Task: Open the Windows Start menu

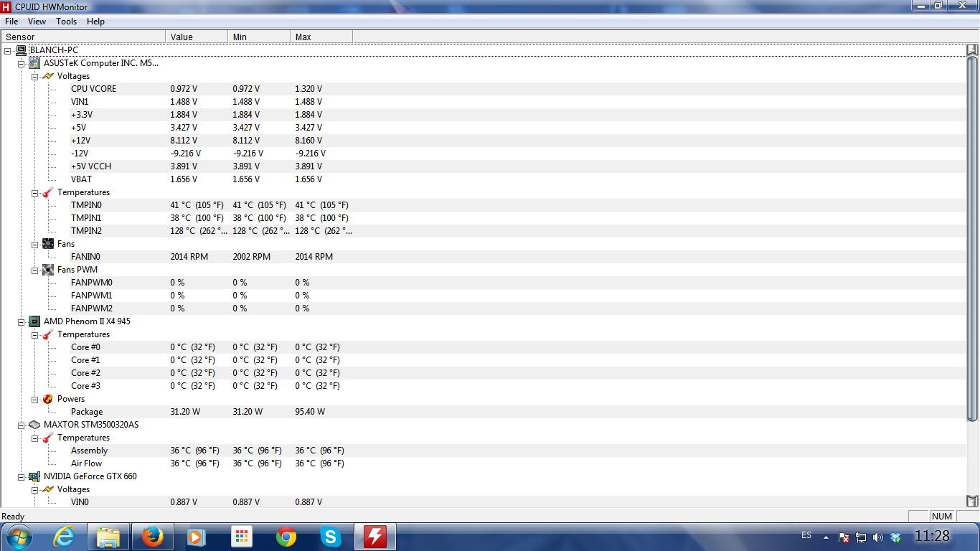Action: click(x=18, y=537)
